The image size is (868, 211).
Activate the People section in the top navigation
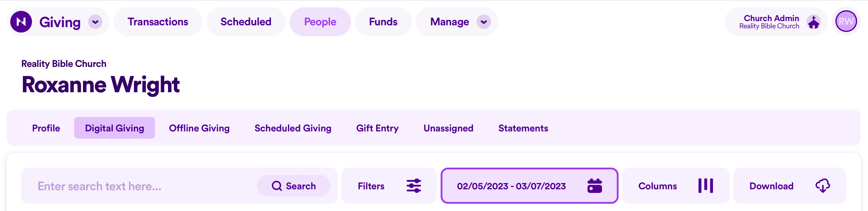click(x=320, y=21)
